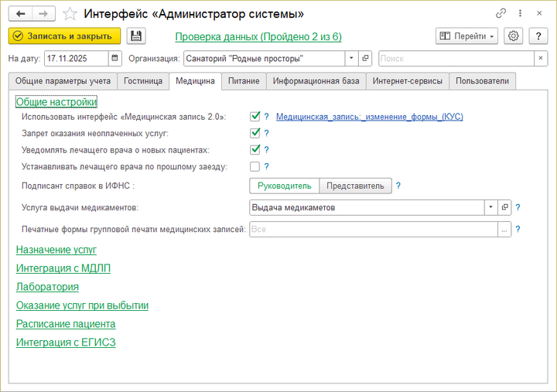Switch to the Питание tab
Screen dimensions: 557x392
point(244,81)
